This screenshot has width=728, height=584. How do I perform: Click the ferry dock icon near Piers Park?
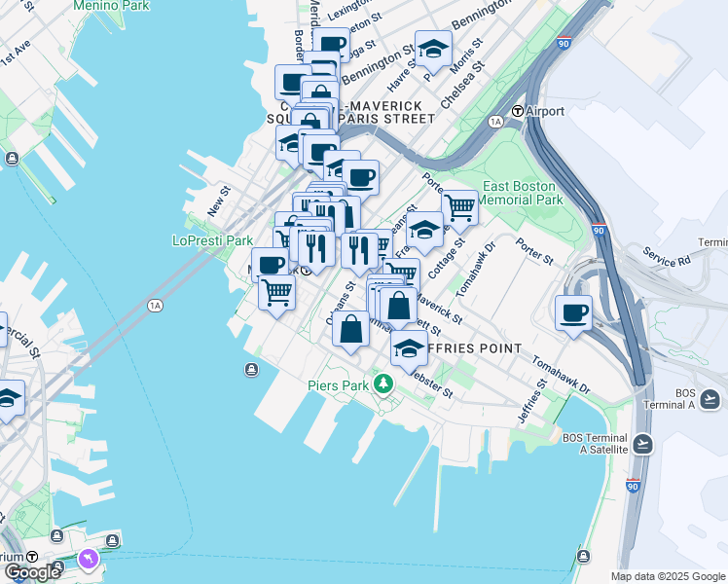click(251, 370)
